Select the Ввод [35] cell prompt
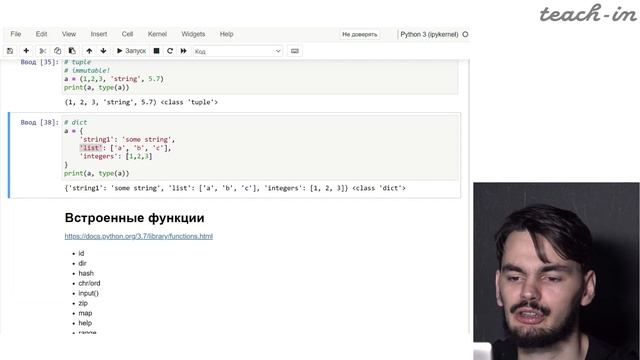 [40, 62]
